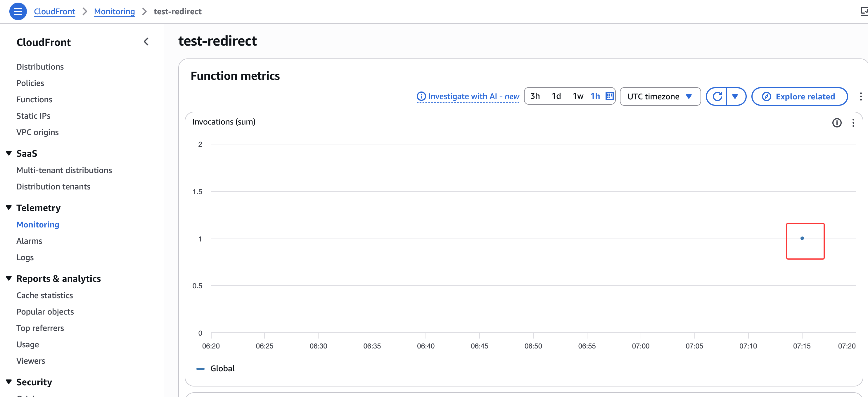Screen dimensions: 868x397
Task: Collapse the CloudFront sidebar with the chevron
Action: pyautogui.click(x=146, y=42)
